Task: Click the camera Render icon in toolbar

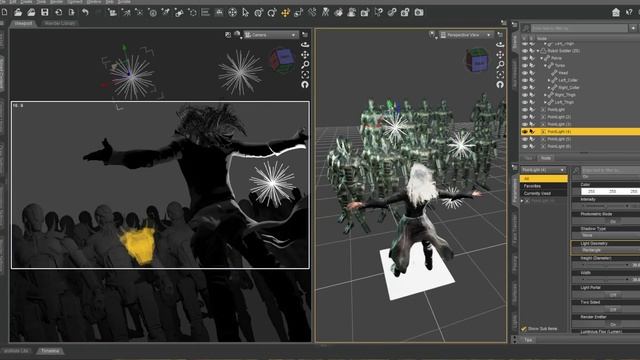Action: coord(419,12)
